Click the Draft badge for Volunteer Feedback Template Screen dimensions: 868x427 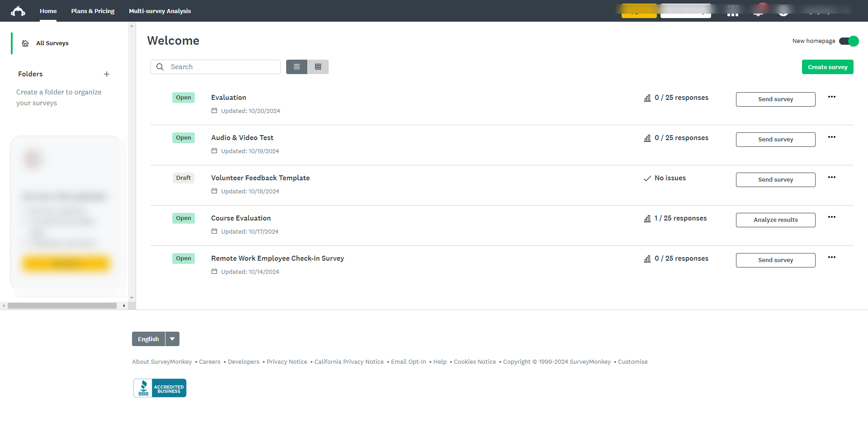pos(184,178)
